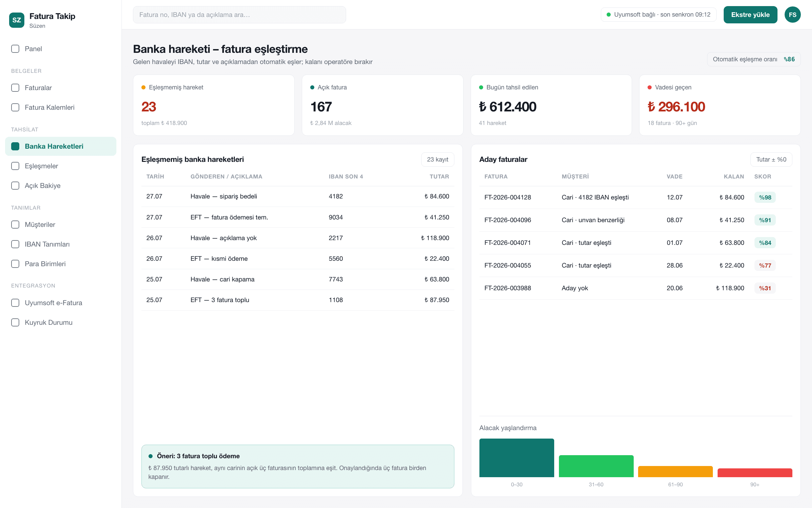
Task: Select the red 90+ aging bar
Action: click(x=755, y=473)
